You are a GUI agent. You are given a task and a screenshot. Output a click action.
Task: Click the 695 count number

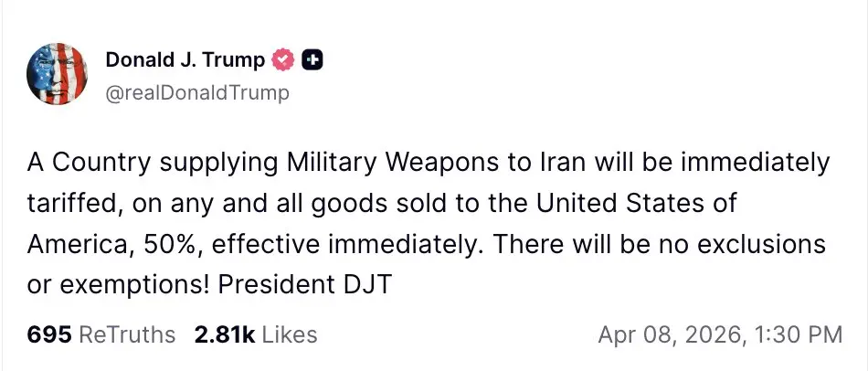pos(49,334)
